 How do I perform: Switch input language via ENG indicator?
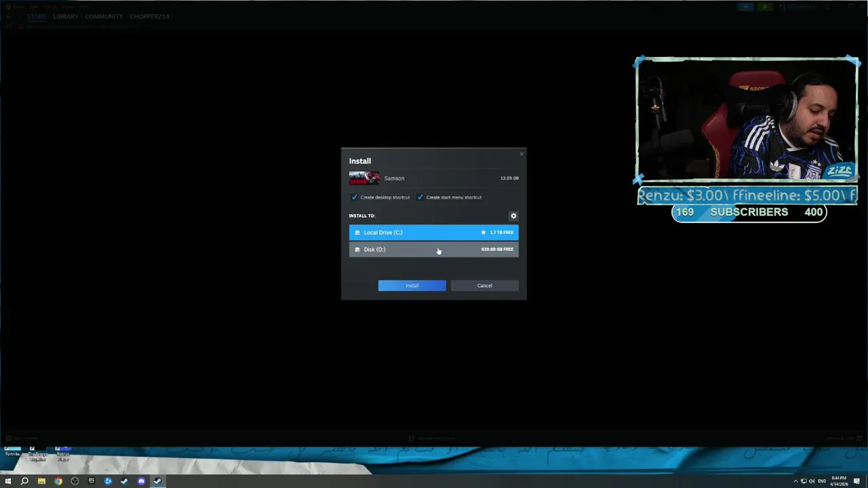[822, 481]
